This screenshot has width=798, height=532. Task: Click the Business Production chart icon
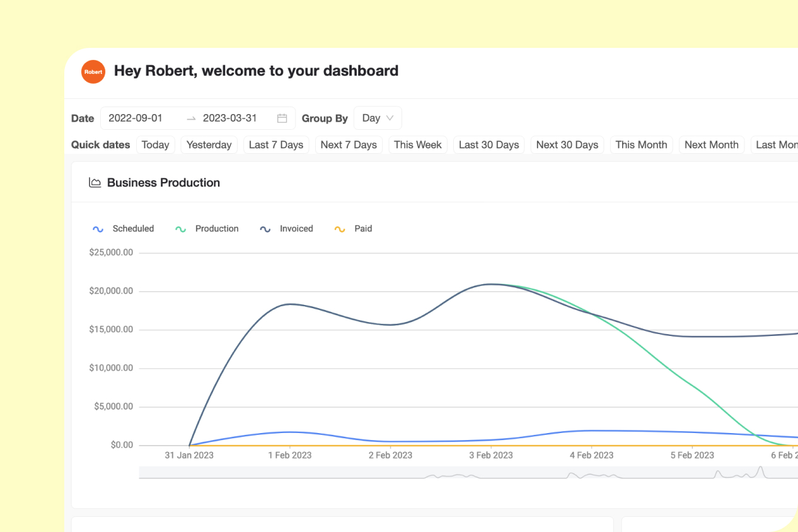pyautogui.click(x=95, y=183)
